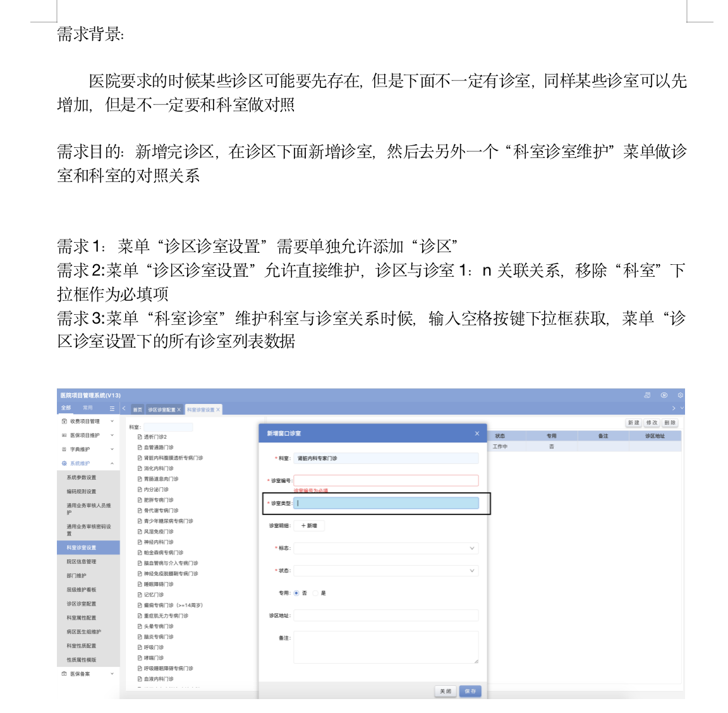
Task: Close the 诊区诊室配置 tab via its X
Action: coord(179,410)
